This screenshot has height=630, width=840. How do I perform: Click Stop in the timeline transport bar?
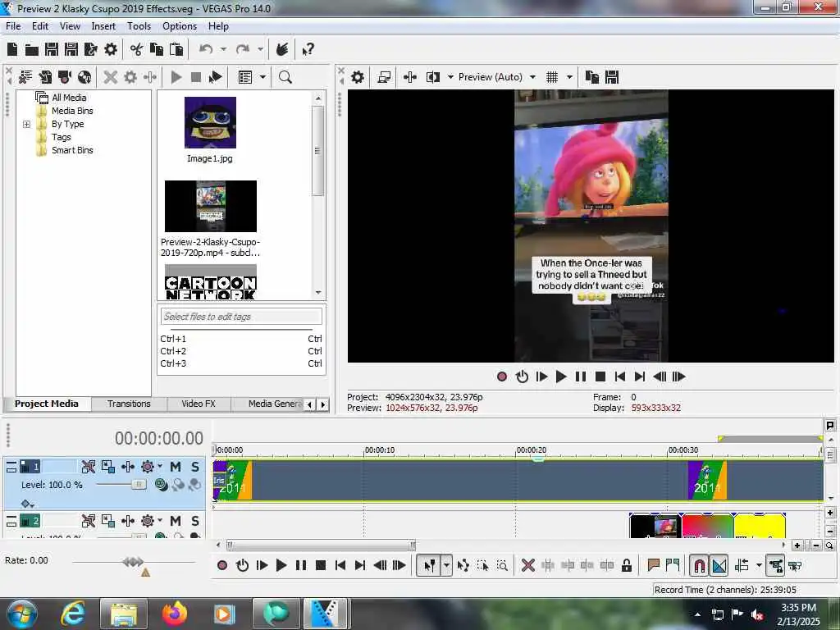click(321, 565)
